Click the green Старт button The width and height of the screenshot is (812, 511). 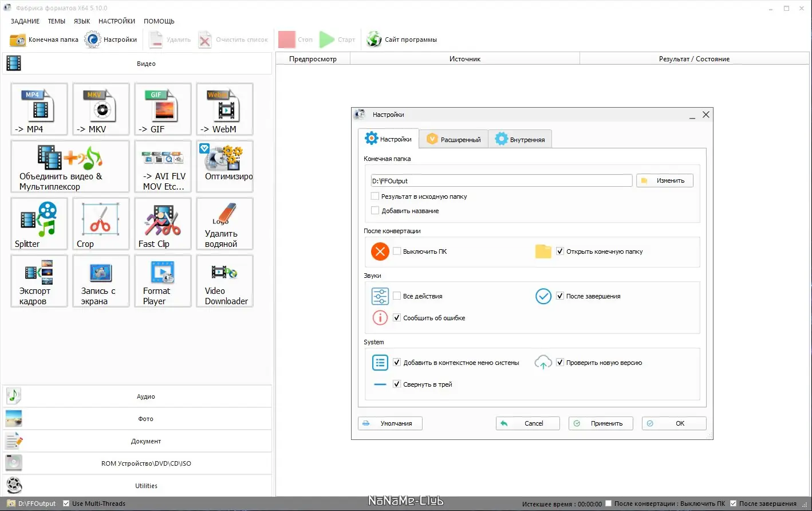click(337, 40)
